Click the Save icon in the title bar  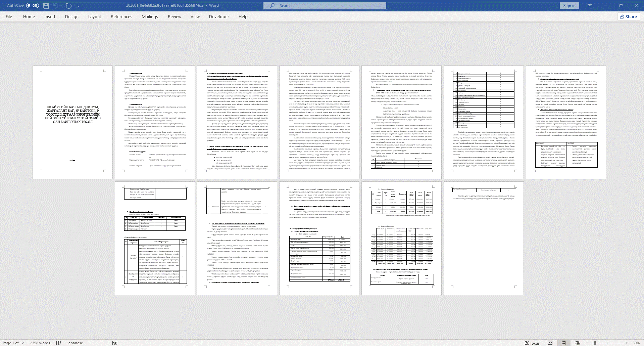coord(46,6)
